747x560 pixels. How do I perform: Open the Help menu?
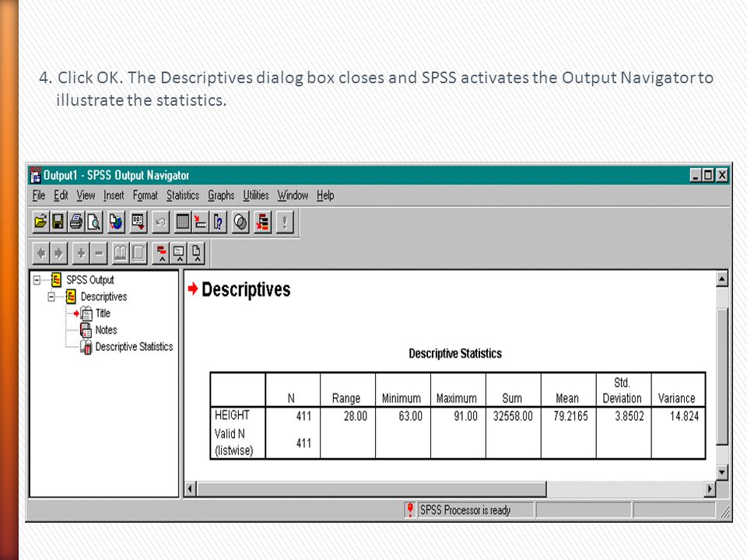click(x=325, y=195)
